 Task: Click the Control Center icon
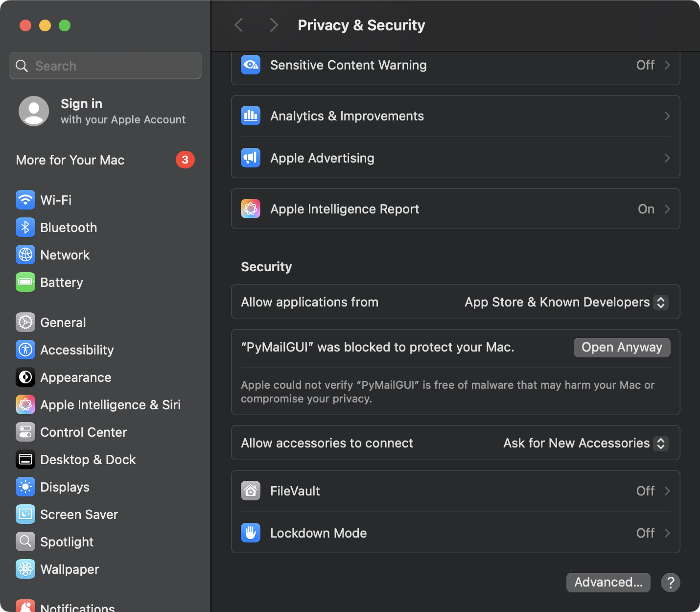[25, 432]
